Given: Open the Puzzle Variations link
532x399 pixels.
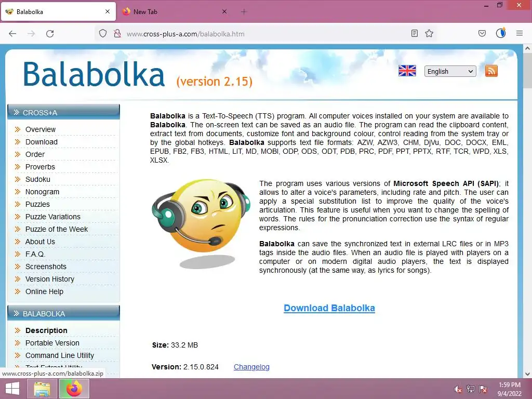Looking at the screenshot, I should tap(52, 217).
